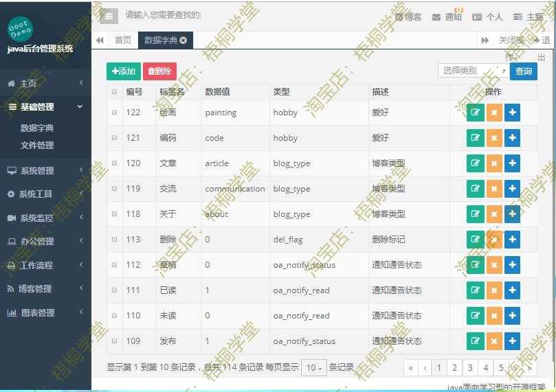This screenshot has height=392, width=556.
Task: Check the box for row 109
Action: pos(114,341)
